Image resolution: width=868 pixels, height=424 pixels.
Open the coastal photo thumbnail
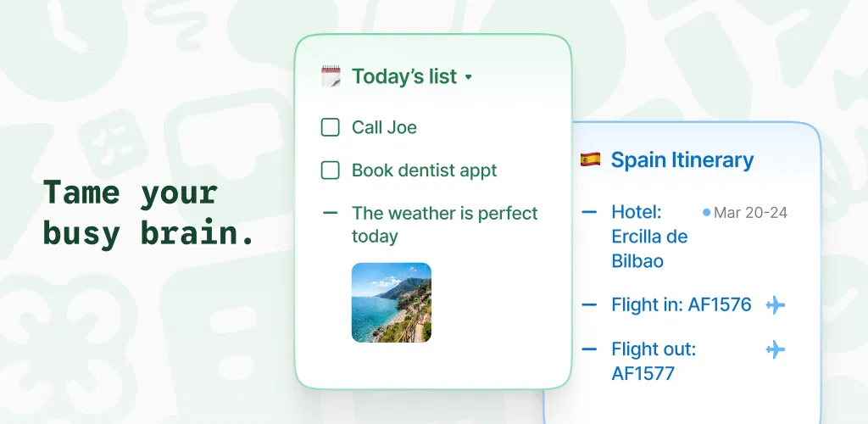[x=392, y=302]
